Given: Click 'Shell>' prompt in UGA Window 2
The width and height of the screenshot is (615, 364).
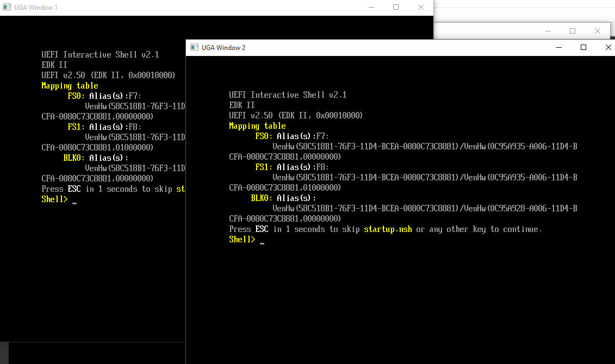Looking at the screenshot, I should pos(242,240).
